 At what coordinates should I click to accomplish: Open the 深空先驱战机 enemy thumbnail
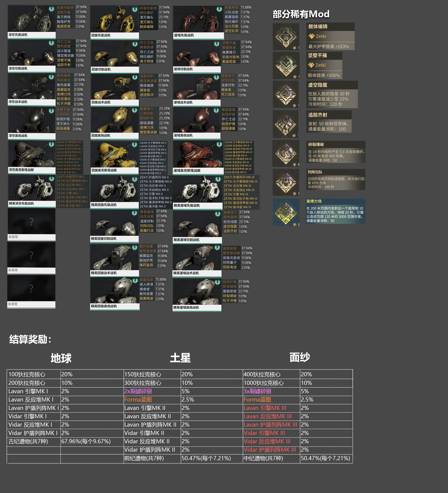32,22
